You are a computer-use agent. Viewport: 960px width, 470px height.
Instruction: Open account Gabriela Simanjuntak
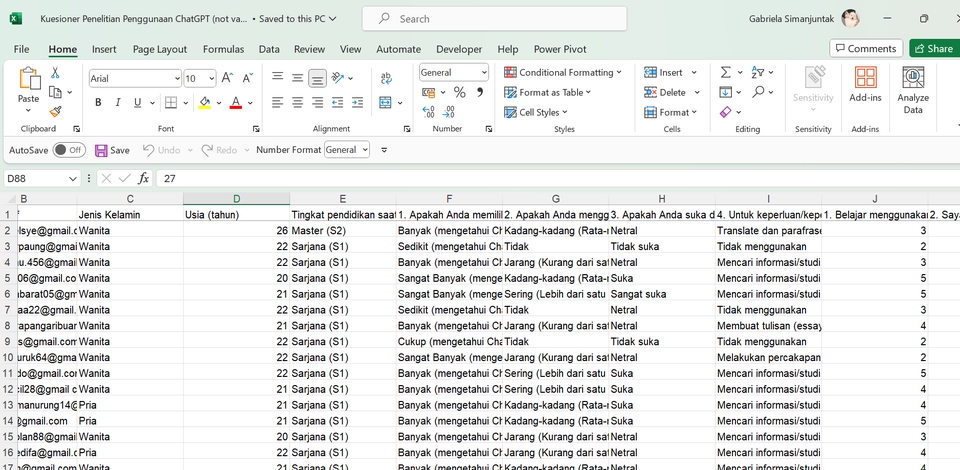(x=804, y=18)
